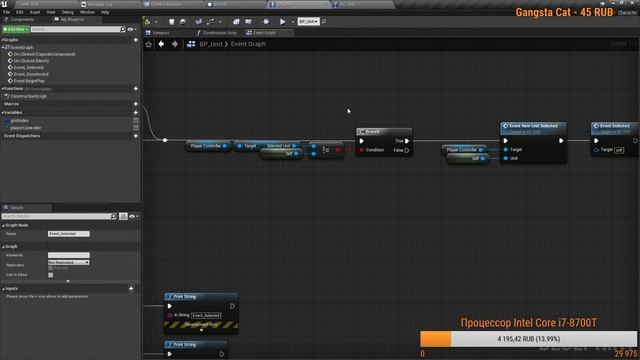Switch to the Content Browser window tab

(x=166, y=4)
